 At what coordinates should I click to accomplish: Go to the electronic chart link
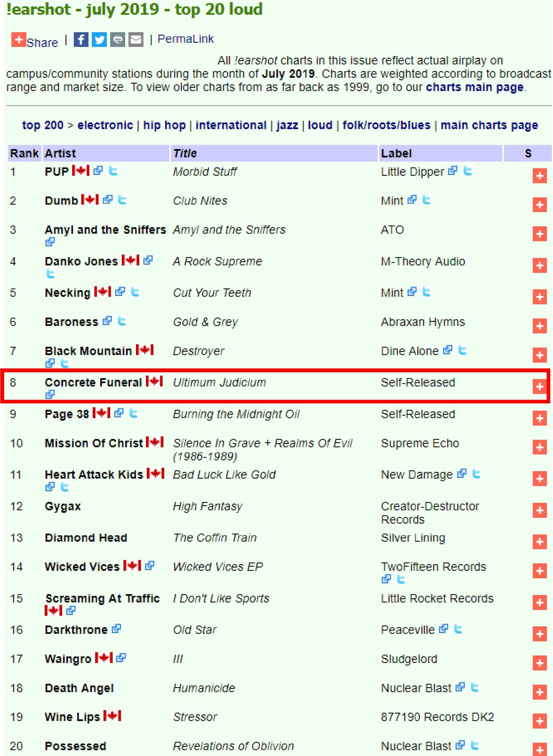[x=105, y=125]
